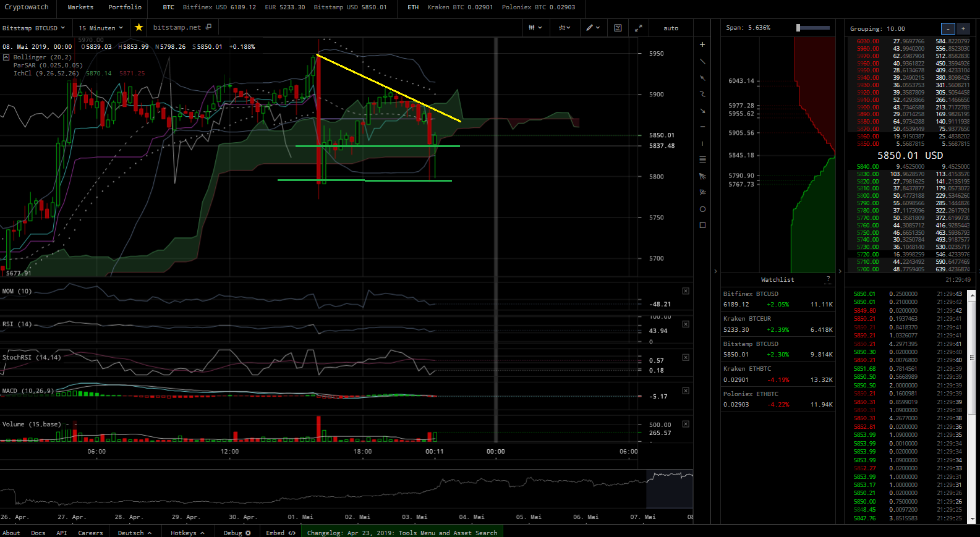980x537 pixels.
Task: Open the Portfolio tab
Action: [x=125, y=7]
